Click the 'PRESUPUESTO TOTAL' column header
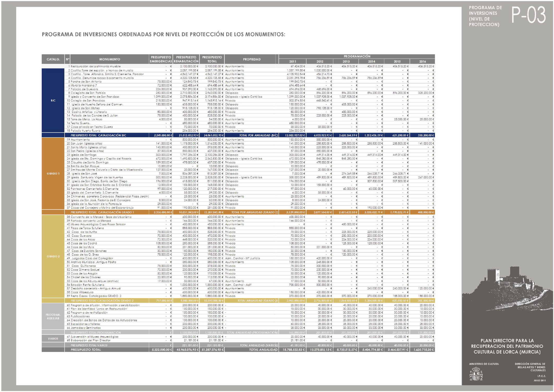This screenshot has height=392, width=554. (212, 59)
